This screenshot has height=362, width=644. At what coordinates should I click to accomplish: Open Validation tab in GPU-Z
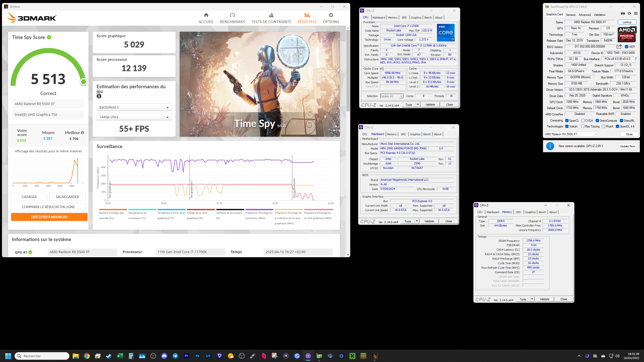600,15
